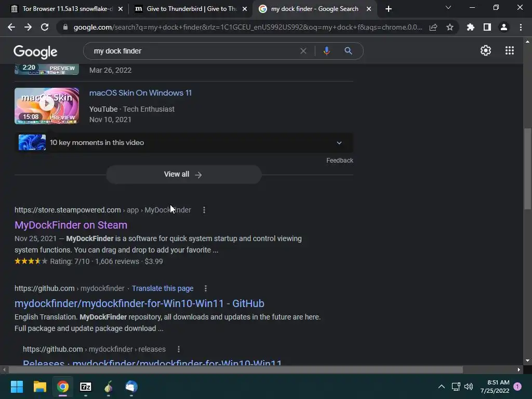Send Feedback on video results
The height and width of the screenshot is (399, 532).
pos(340,161)
